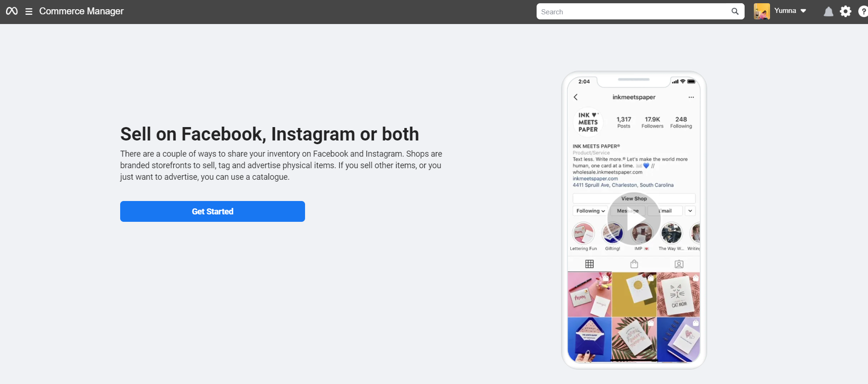This screenshot has height=384, width=868.
Task: Click the Meta logo icon
Action: click(x=12, y=11)
